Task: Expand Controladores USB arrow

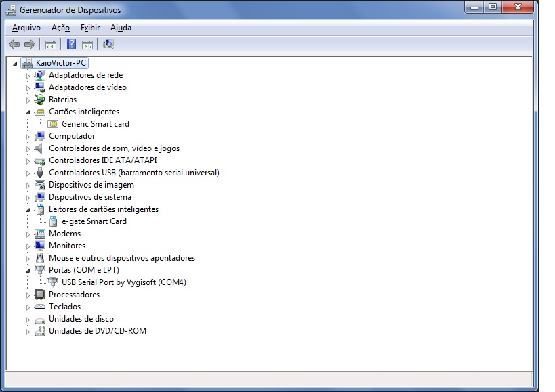Action: 28,173
